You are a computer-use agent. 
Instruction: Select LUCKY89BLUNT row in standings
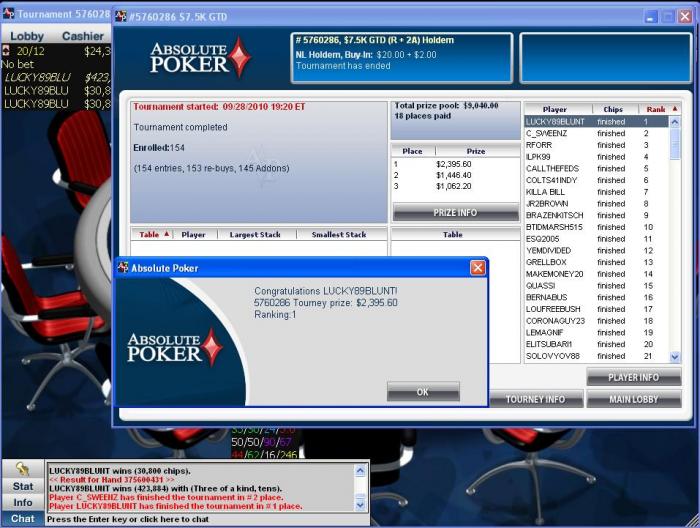(596, 121)
